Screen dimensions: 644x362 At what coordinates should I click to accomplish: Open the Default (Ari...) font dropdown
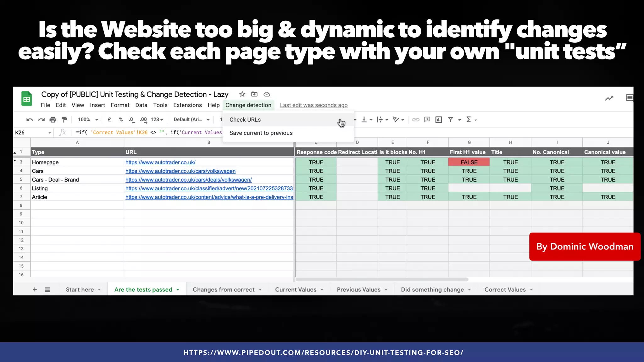(x=192, y=120)
